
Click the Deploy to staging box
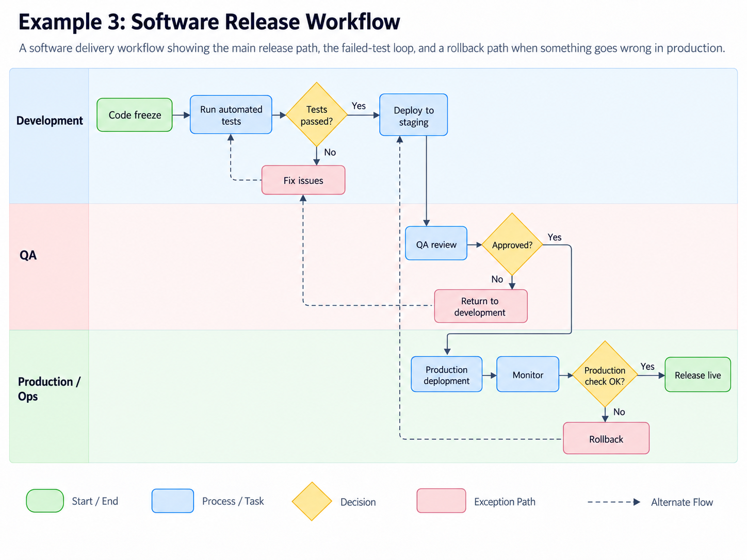click(x=414, y=115)
